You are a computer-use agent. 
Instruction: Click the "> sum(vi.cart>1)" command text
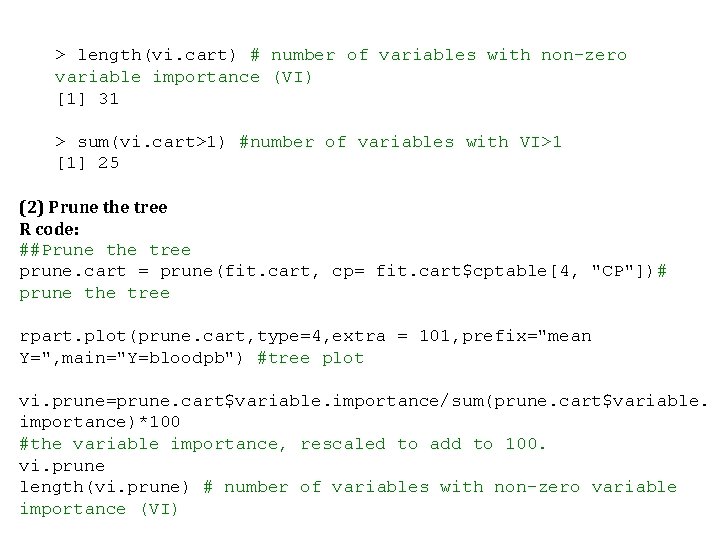pyautogui.click(x=141, y=142)
